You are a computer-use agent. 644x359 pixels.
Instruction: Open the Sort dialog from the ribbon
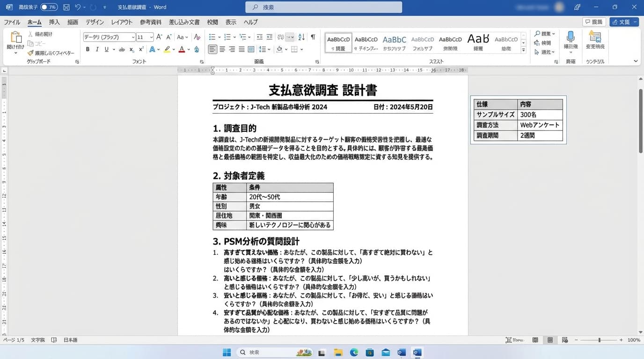(x=301, y=36)
